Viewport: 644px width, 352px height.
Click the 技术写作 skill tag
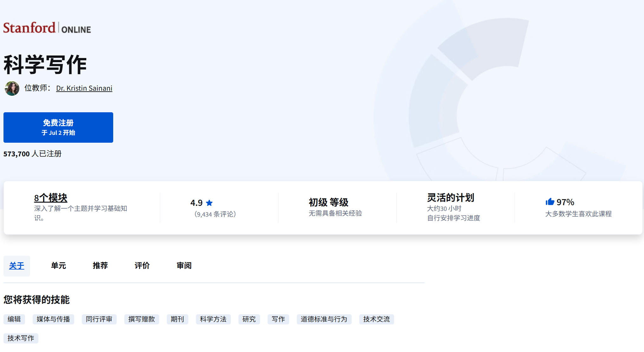pos(21,338)
